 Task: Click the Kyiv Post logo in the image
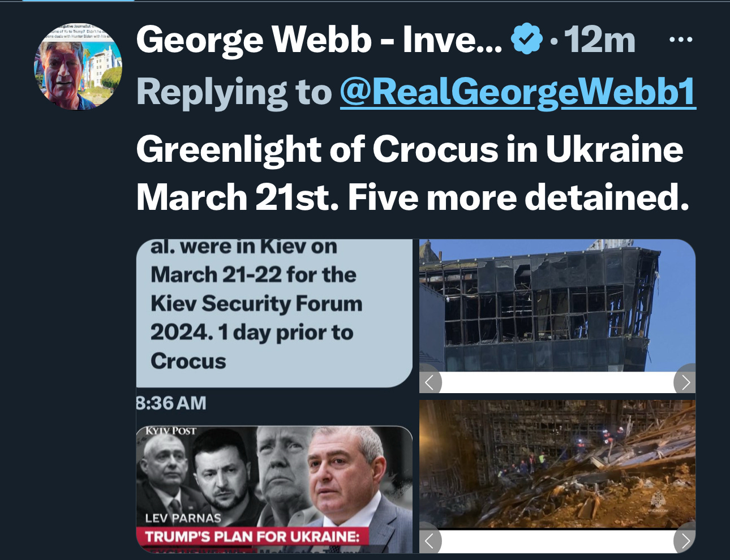pyautogui.click(x=171, y=431)
